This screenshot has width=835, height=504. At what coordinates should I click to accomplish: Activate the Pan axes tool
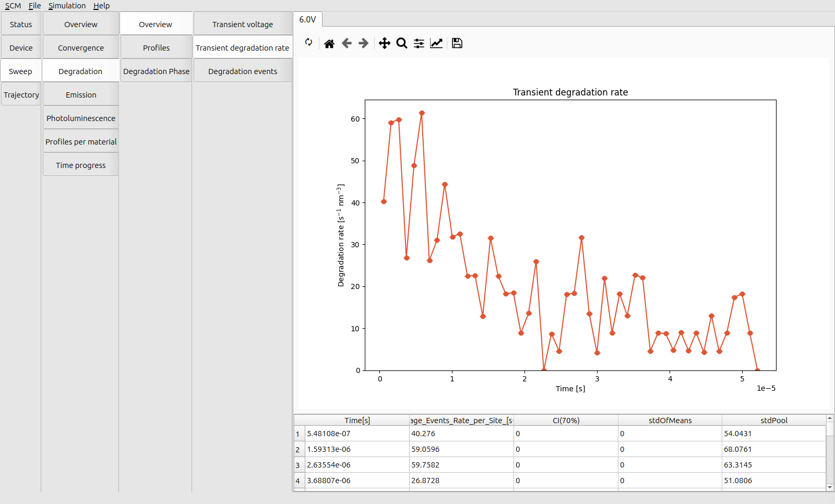coord(384,43)
